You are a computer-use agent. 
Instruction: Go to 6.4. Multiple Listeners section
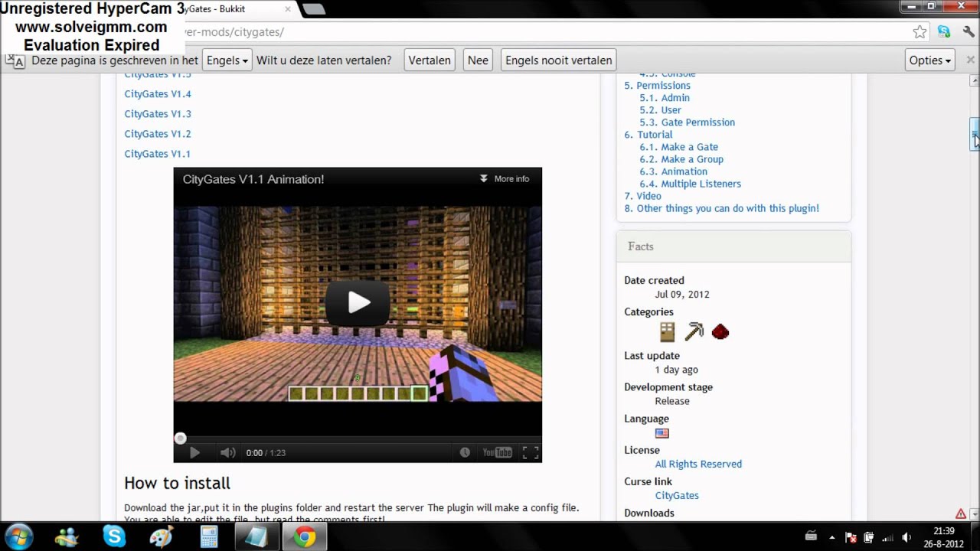[x=690, y=184]
